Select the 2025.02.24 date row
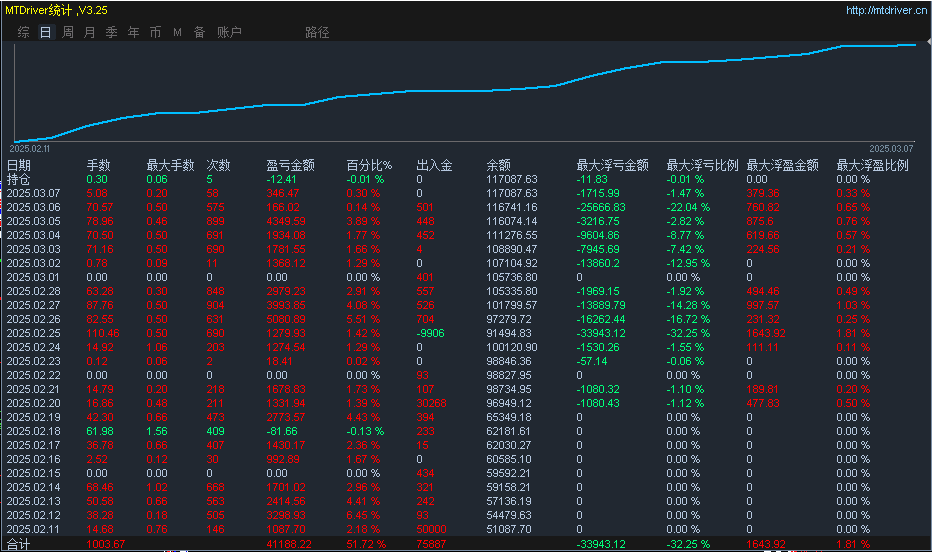Viewport: 932px width, 552px height. click(x=33, y=347)
